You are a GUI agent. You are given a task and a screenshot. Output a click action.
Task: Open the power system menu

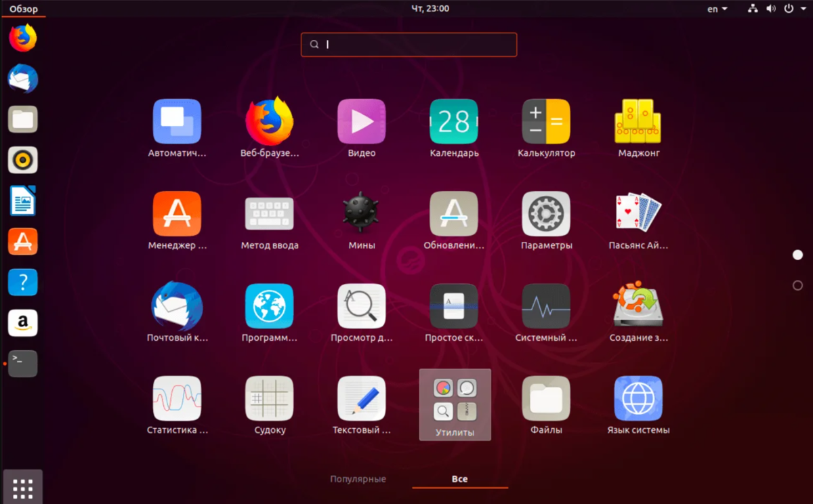click(x=793, y=9)
